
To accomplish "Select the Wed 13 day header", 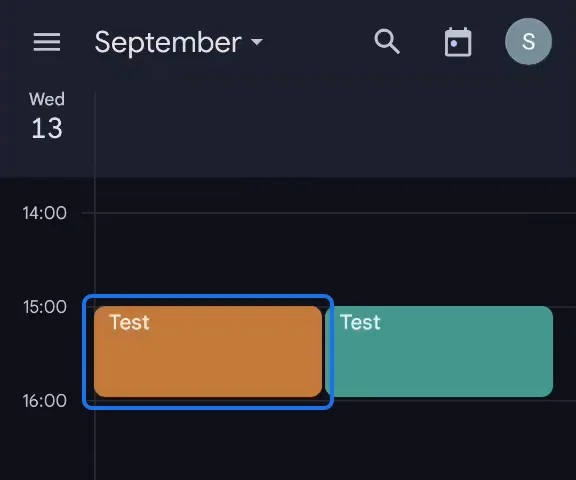I will click(47, 115).
